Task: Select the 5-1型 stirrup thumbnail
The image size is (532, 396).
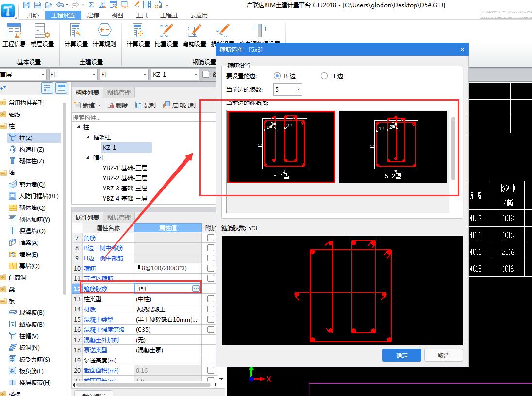Action: tap(281, 147)
